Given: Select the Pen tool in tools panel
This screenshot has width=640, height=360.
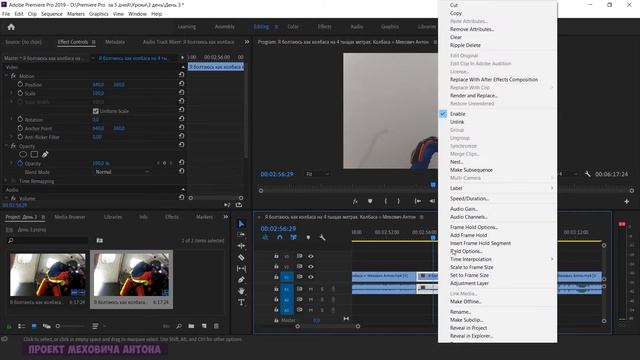Looking at the screenshot, I should [x=241, y=280].
